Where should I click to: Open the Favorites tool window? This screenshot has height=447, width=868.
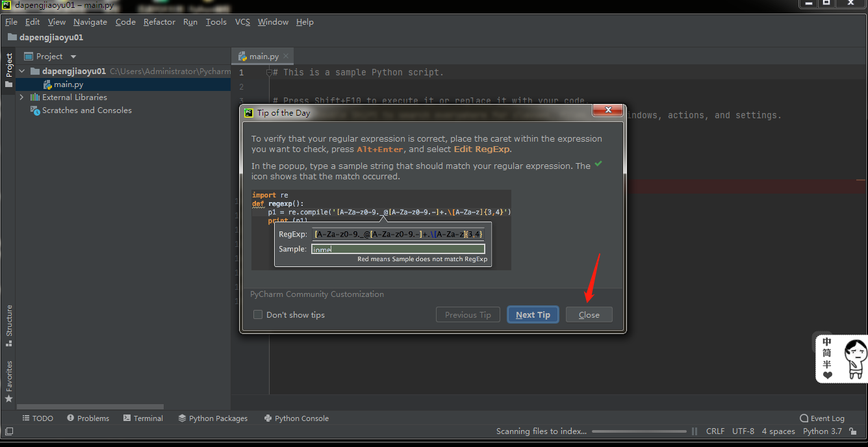tap(8, 381)
